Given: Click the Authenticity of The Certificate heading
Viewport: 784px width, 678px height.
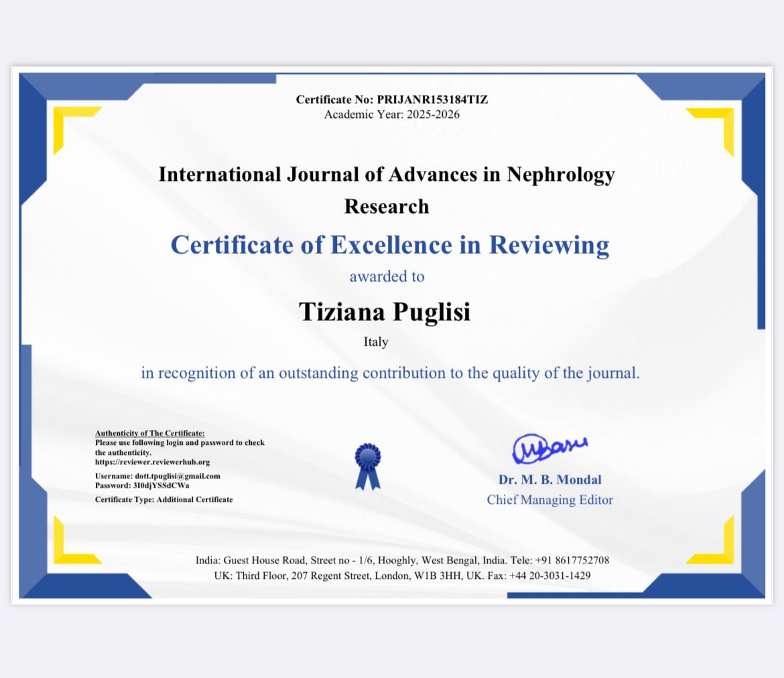Looking at the screenshot, I should click(x=149, y=433).
